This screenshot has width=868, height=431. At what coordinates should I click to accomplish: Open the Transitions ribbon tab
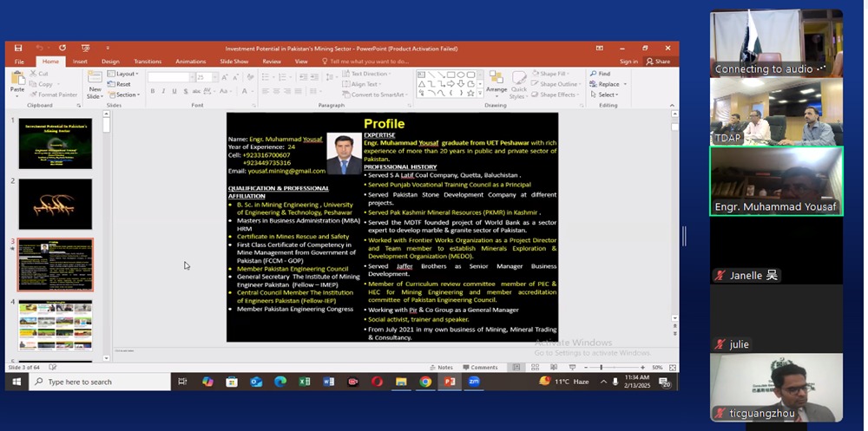148,62
